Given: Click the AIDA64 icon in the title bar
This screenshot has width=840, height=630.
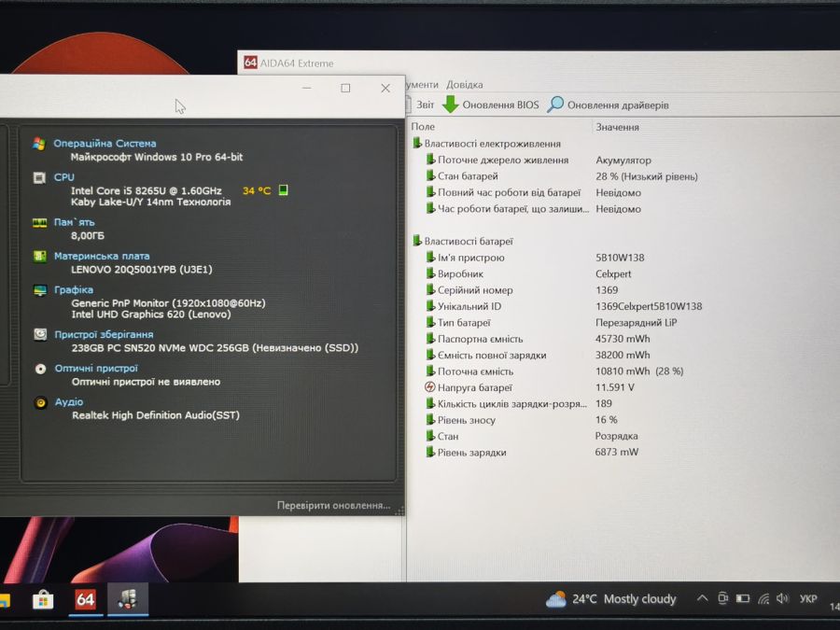Looking at the screenshot, I should point(250,63).
